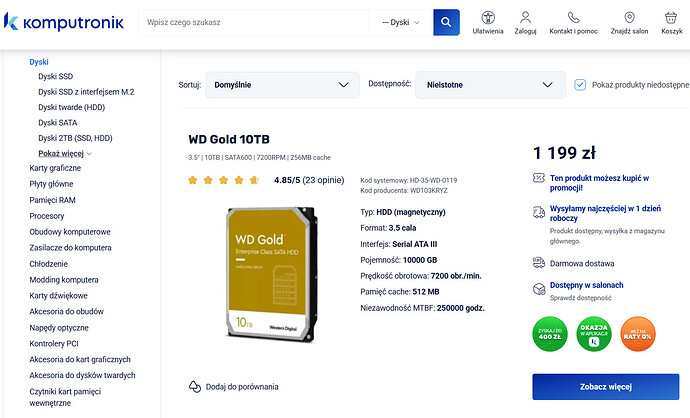Click the Zaloguj user icon
Viewport: 690px width, 418px height.
[x=525, y=18]
